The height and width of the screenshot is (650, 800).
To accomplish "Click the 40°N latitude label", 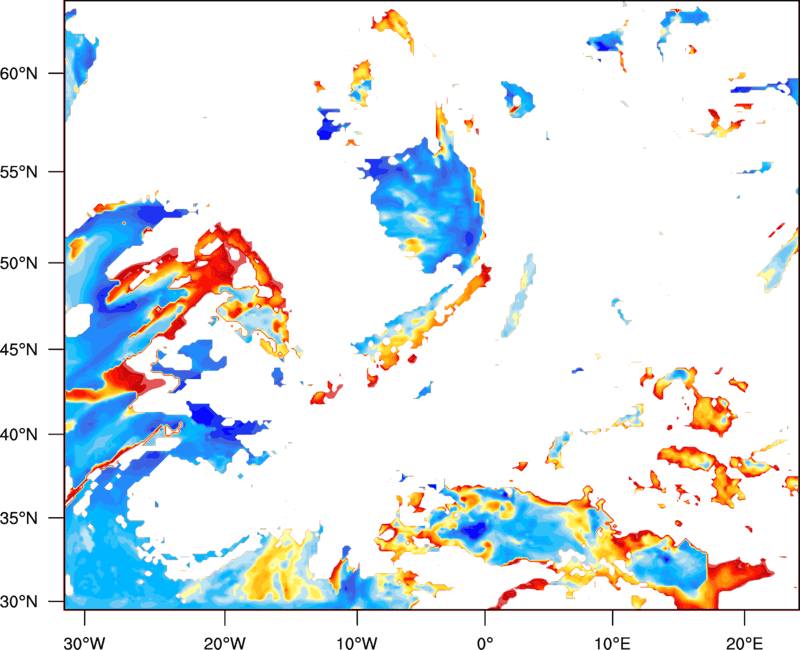I will click(x=19, y=435).
